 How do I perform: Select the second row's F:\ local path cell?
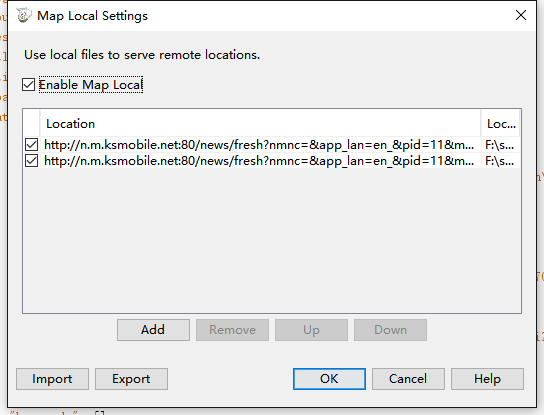[501, 161]
